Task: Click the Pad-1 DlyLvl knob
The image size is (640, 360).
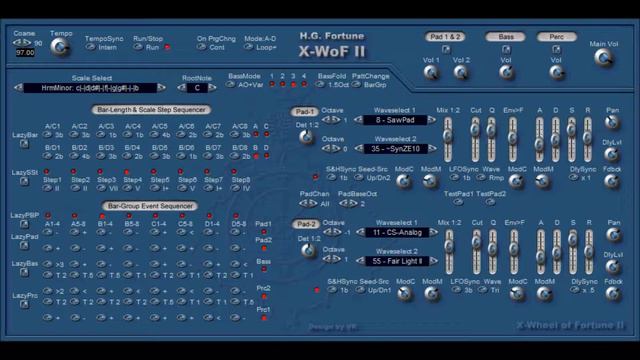Action: 611,154
